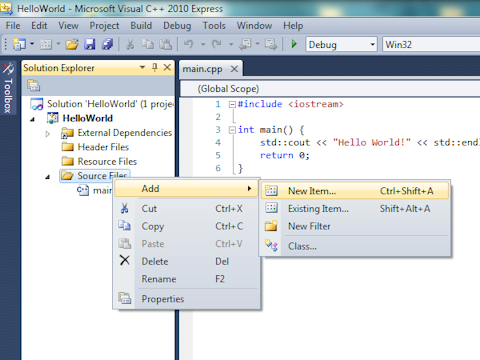Open Solution Explorer window position dropdown
Image resolution: width=480 pixels, height=360 pixels.
coord(142,68)
